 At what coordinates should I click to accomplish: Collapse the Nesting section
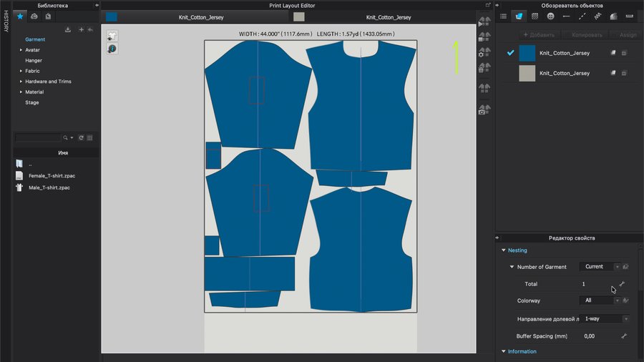point(504,250)
